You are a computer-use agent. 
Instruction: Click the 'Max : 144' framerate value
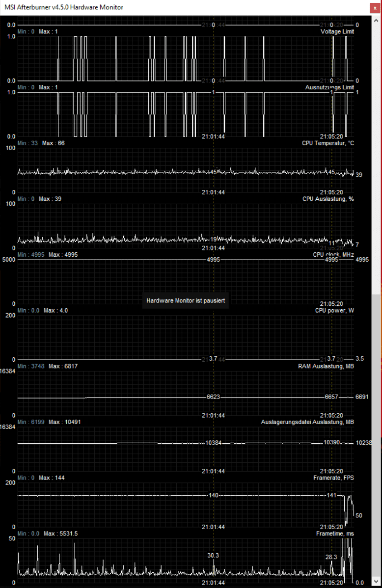[x=52, y=478]
